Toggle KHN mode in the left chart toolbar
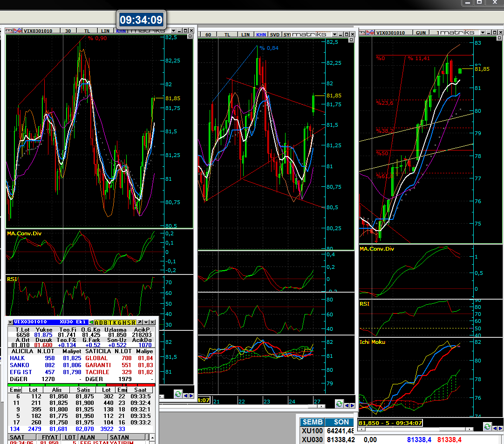 click(x=121, y=31)
